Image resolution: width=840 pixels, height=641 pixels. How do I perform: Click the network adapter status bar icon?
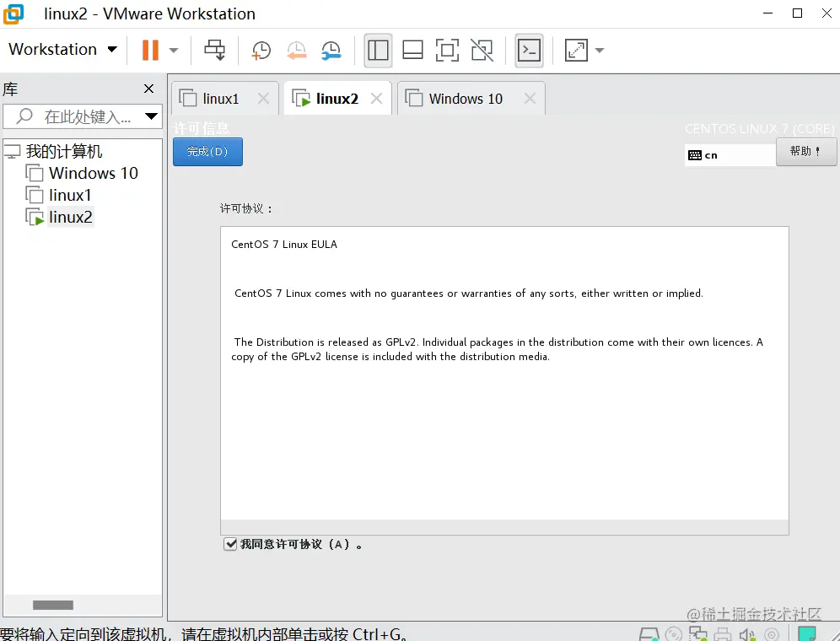point(697,634)
